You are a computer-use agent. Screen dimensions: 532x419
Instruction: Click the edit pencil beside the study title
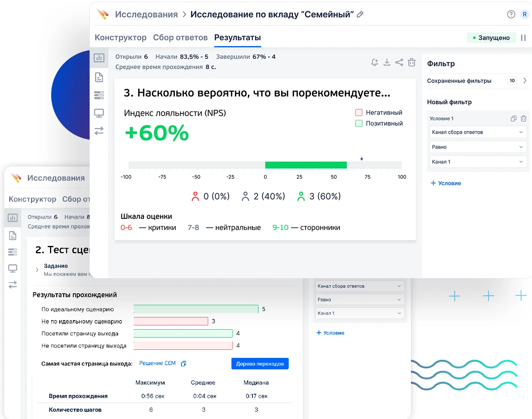pos(360,15)
